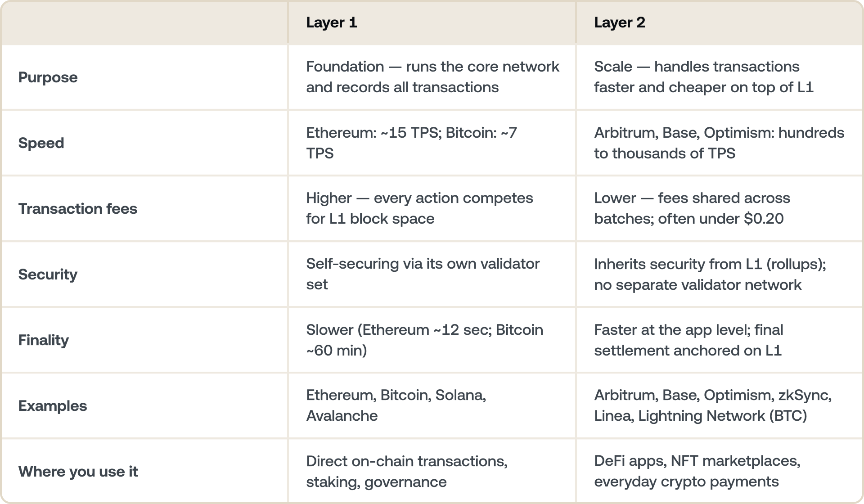This screenshot has height=504, width=864.
Task: Select the Slower Ethereum ~12 sec finality cell
Action: coord(424,340)
